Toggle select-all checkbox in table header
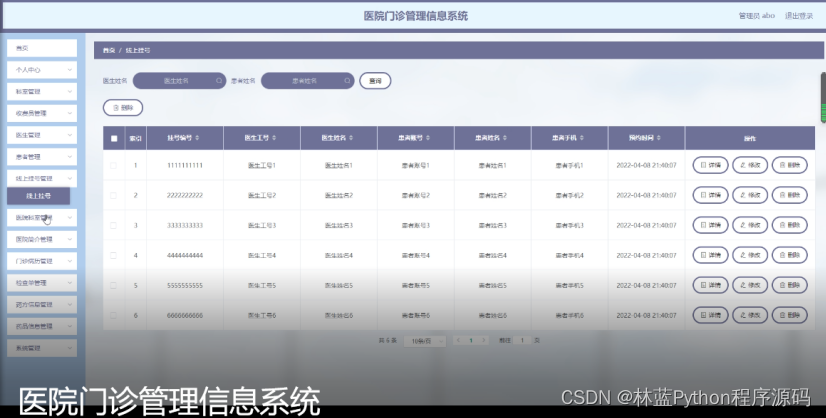This screenshot has width=826, height=418. tap(114, 139)
